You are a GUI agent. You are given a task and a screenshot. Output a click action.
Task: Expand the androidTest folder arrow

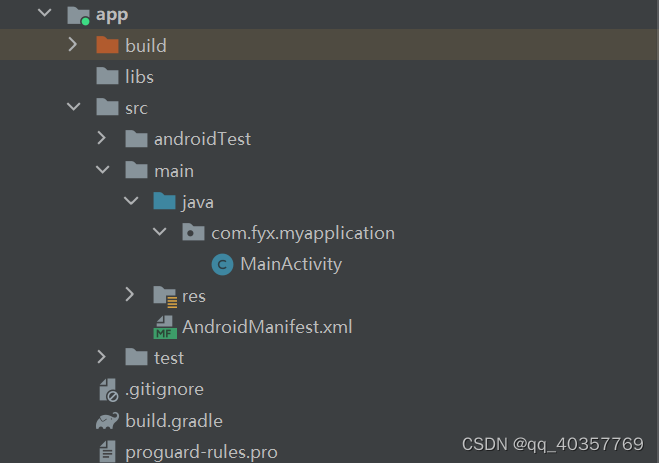click(101, 138)
